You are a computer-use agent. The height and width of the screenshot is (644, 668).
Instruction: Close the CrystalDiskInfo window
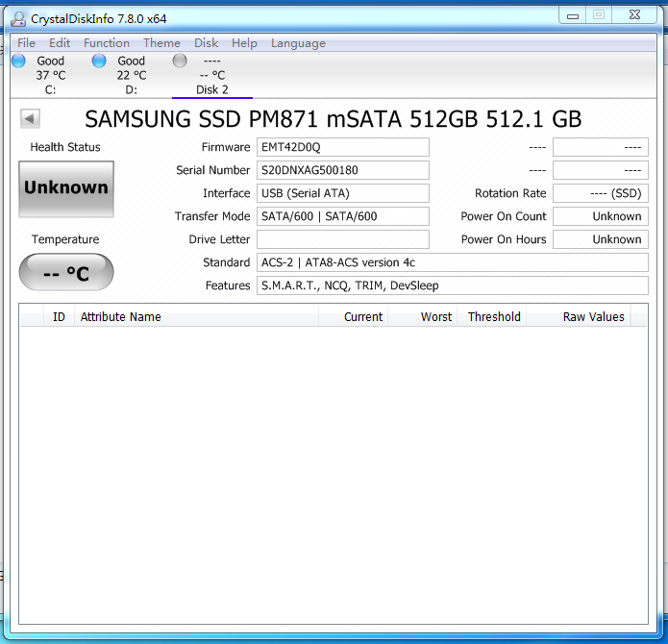[634, 15]
